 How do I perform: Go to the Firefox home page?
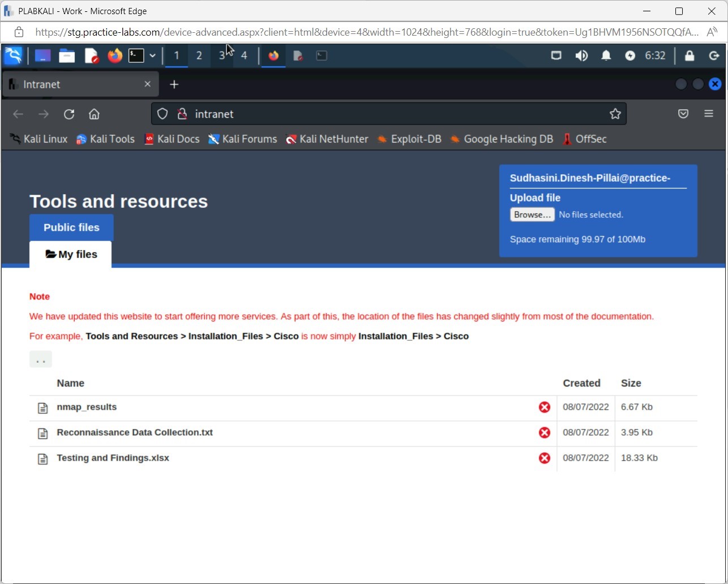click(x=94, y=114)
